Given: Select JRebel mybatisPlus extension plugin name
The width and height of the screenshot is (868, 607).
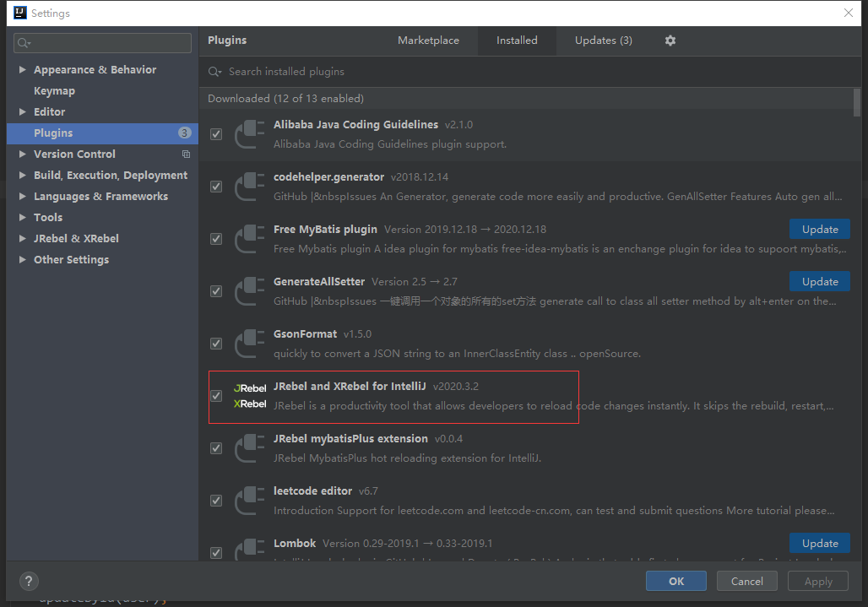Looking at the screenshot, I should tap(350, 439).
